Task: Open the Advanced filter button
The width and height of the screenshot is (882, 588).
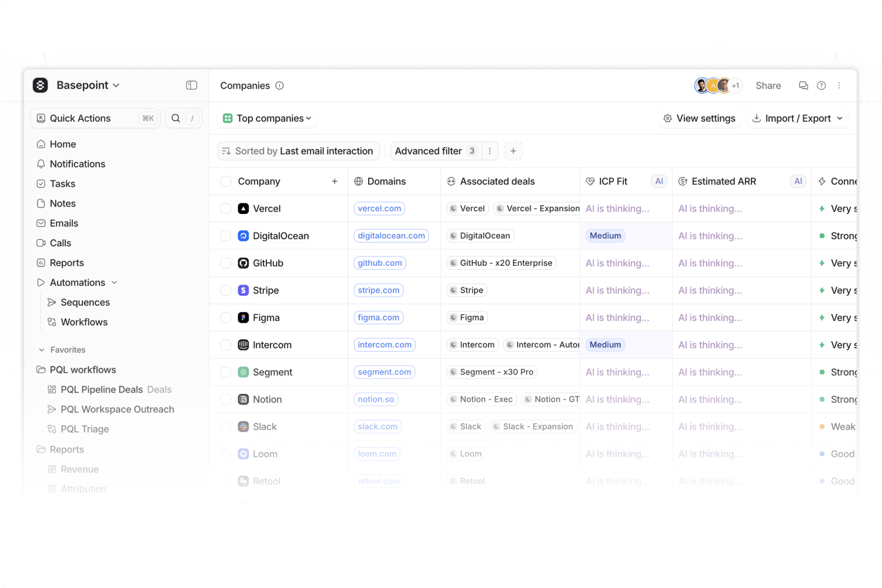Action: click(x=436, y=151)
